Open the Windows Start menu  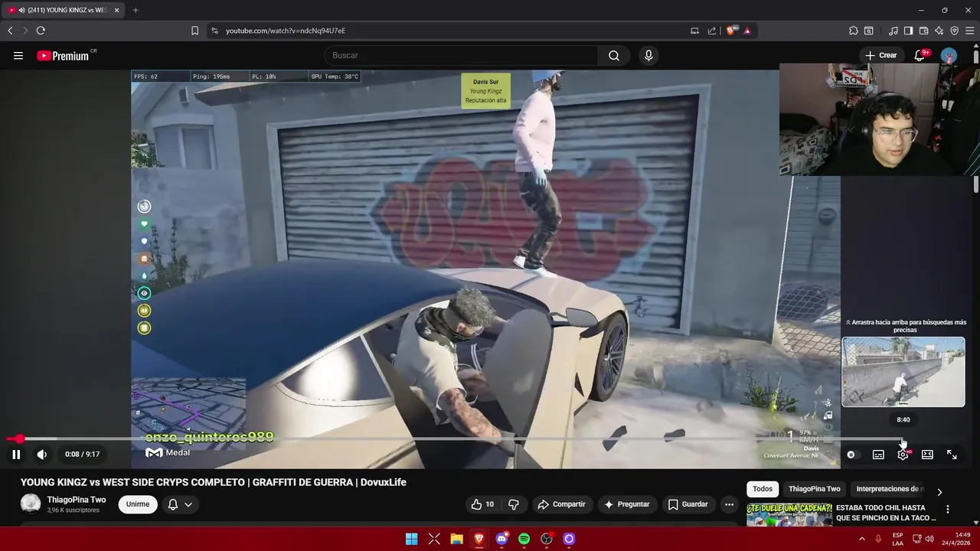(x=412, y=539)
